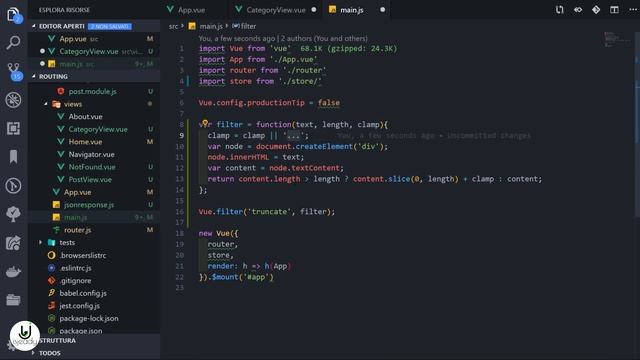This screenshot has width=640, height=360.
Task: Click the compare changes icon in editor toolbar
Action: [560, 9]
